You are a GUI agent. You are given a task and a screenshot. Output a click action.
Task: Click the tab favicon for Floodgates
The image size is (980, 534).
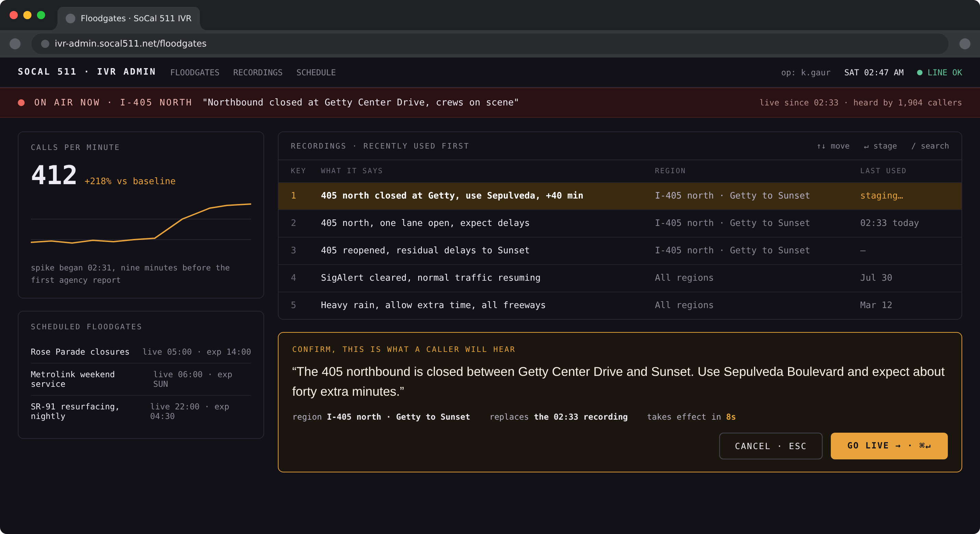click(70, 18)
